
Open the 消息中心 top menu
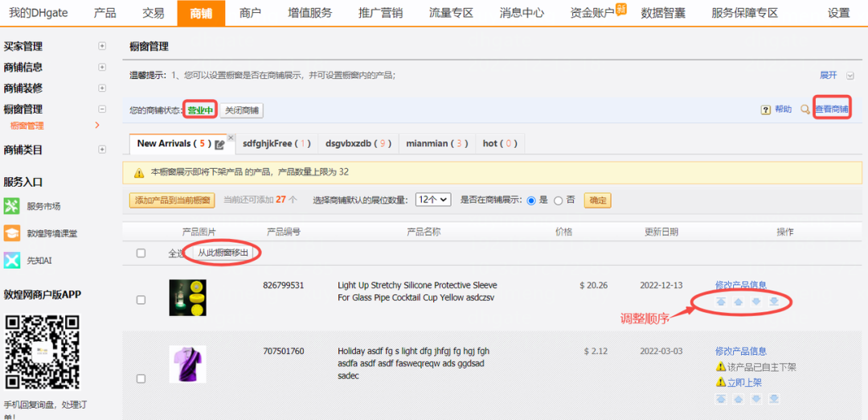click(x=522, y=14)
